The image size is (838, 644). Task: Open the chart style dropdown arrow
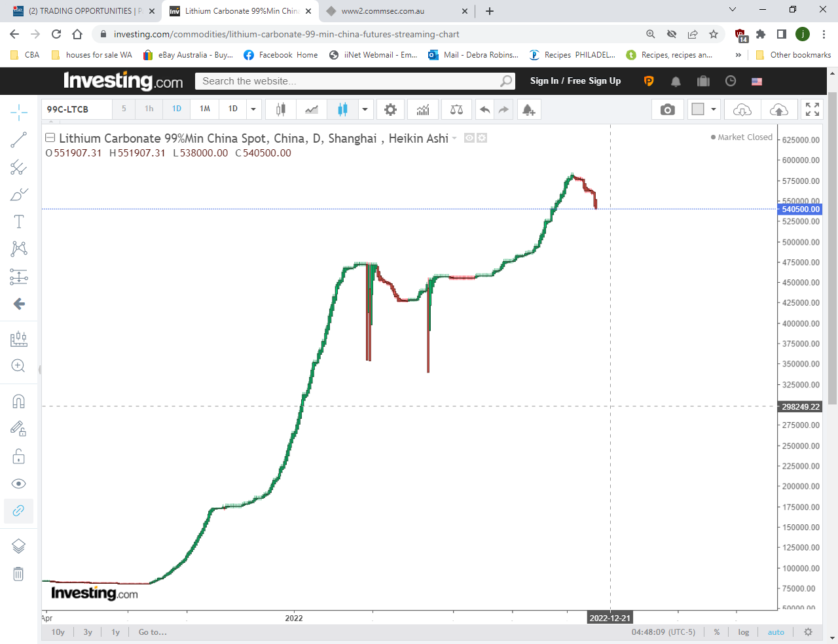click(365, 109)
